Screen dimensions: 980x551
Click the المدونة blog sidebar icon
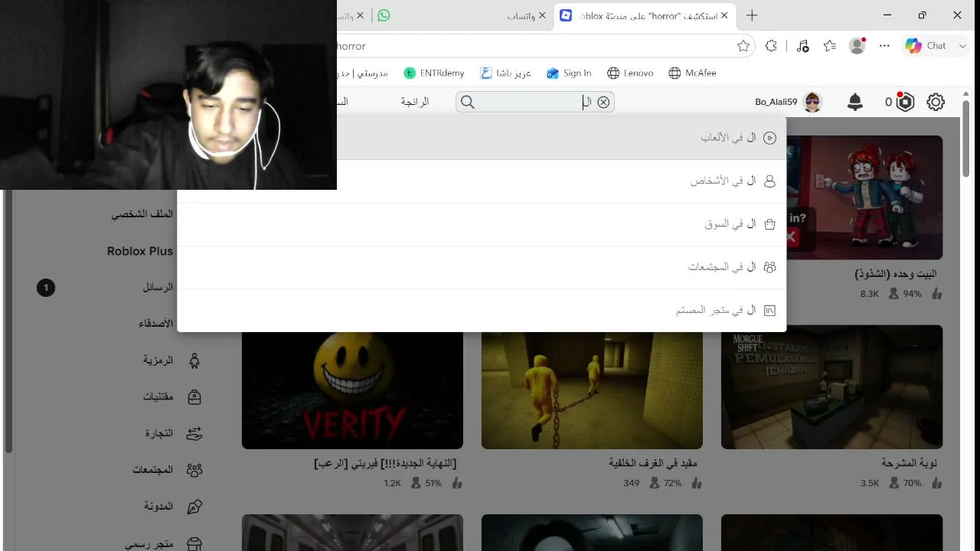click(194, 506)
